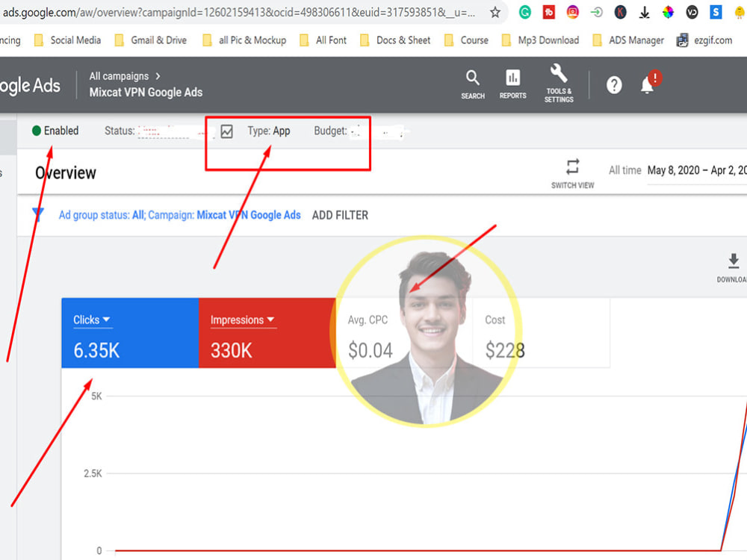This screenshot has width=747, height=560.
Task: Open the Instagram extension icon
Action: [x=573, y=13]
